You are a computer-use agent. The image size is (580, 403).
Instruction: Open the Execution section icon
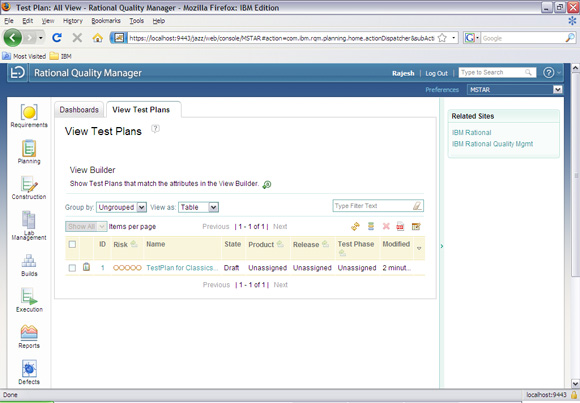[29, 296]
